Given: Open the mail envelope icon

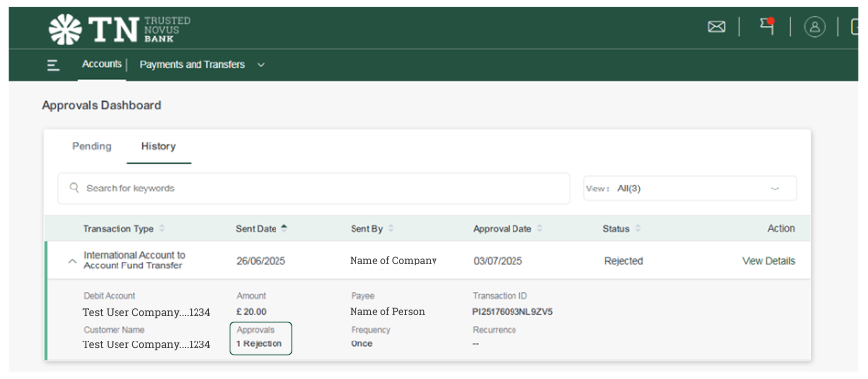Looking at the screenshot, I should pyautogui.click(x=716, y=27).
